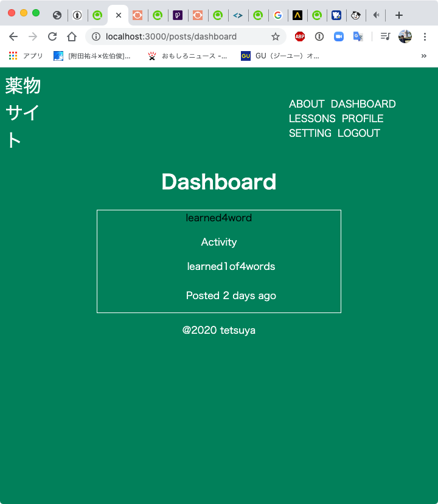Image resolution: width=438 pixels, height=504 pixels.
Task: Show the hidden bookmarks overflow chevron
Action: click(424, 56)
